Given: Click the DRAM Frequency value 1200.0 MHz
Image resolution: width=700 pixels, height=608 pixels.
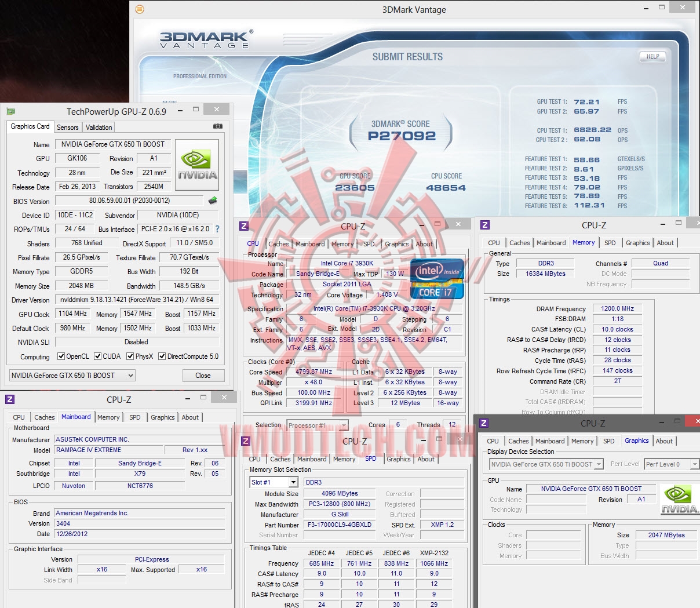Looking at the screenshot, I should [618, 309].
